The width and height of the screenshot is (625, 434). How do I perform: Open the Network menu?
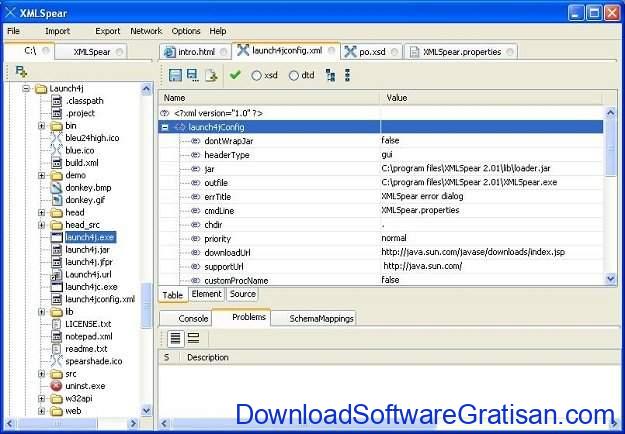[x=146, y=31]
